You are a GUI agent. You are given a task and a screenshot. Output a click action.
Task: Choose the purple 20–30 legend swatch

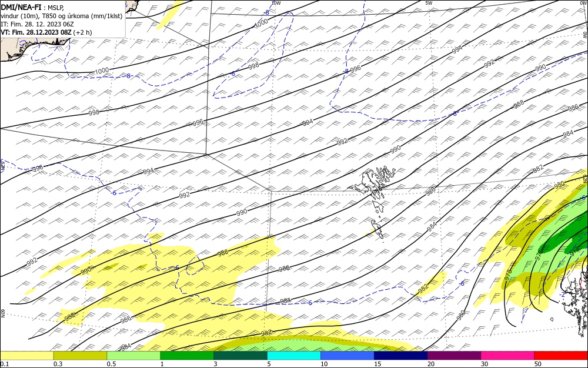coord(454,356)
